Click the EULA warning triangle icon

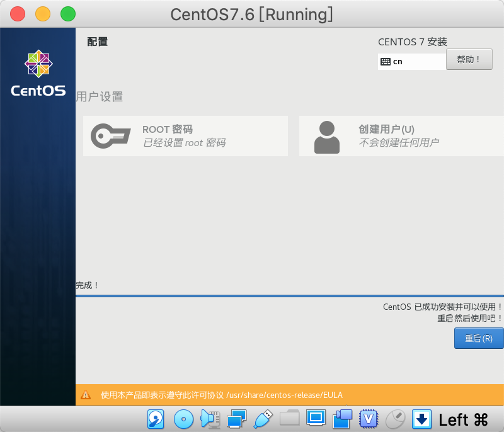86,395
